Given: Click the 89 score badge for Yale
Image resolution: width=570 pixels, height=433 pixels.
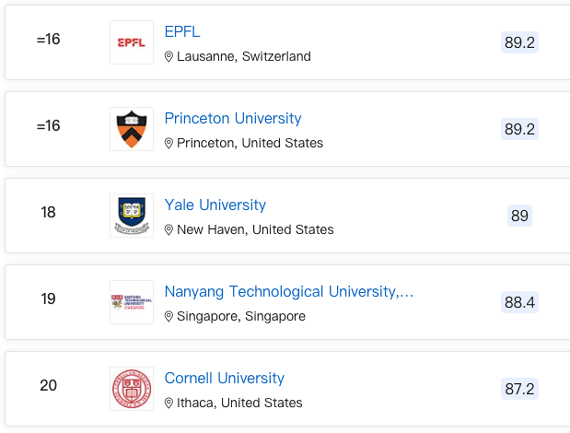Looking at the screenshot, I should click(519, 216).
